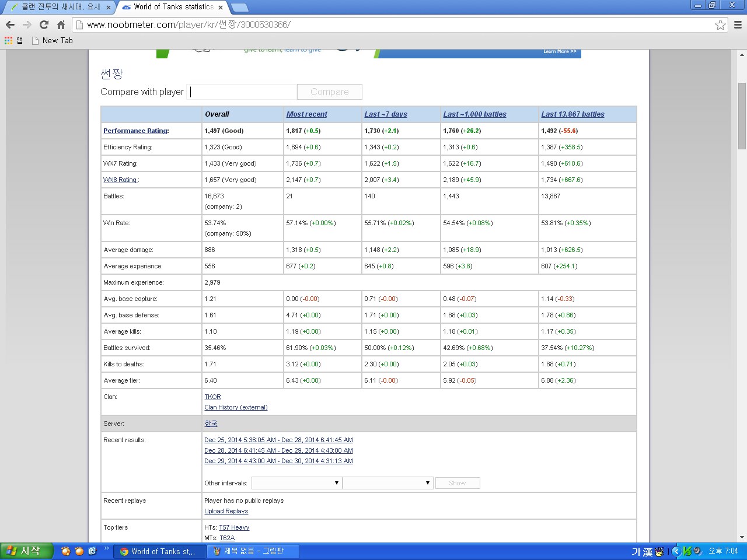Click the Upload Replays link
Image resolution: width=747 pixels, height=560 pixels.
pyautogui.click(x=226, y=511)
